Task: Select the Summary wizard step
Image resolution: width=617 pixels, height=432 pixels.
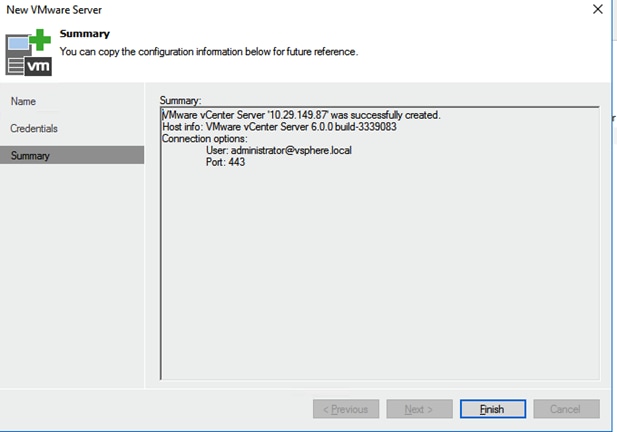Action: tap(72, 155)
